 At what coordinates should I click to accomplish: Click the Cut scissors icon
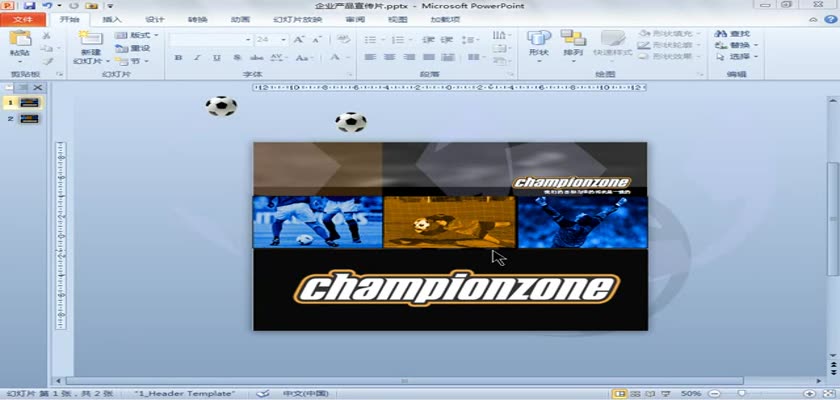tap(47, 35)
